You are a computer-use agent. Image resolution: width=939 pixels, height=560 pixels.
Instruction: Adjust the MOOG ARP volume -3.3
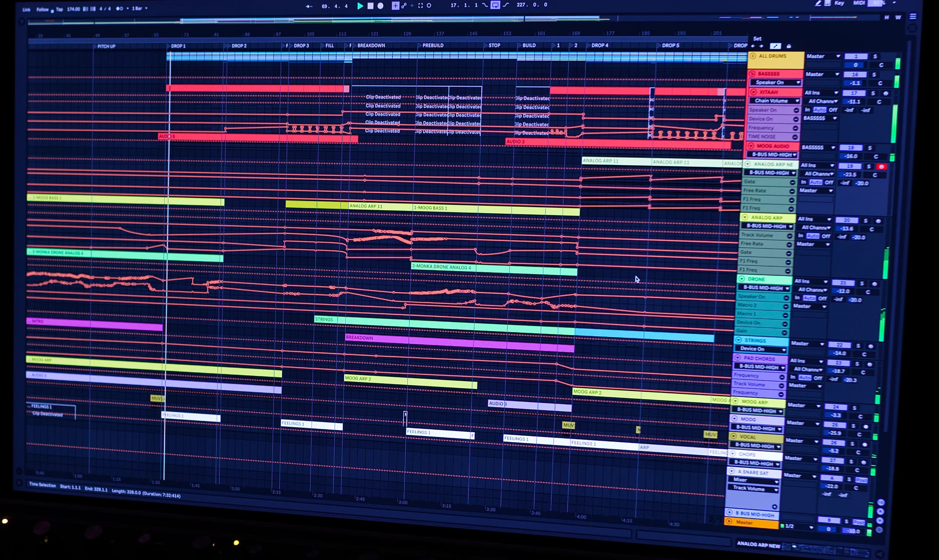click(x=836, y=415)
